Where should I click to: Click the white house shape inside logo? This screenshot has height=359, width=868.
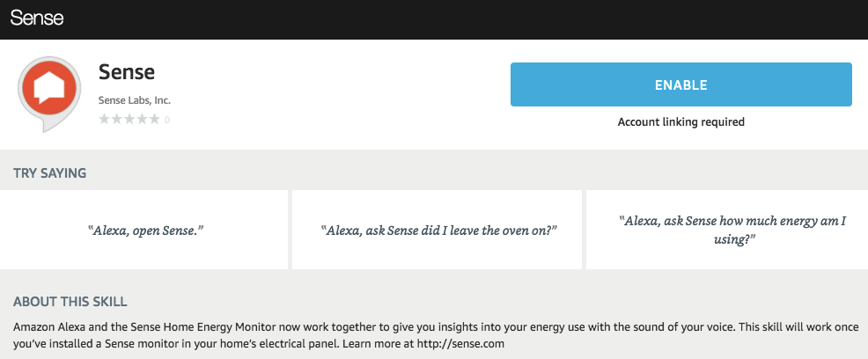pos(49,88)
